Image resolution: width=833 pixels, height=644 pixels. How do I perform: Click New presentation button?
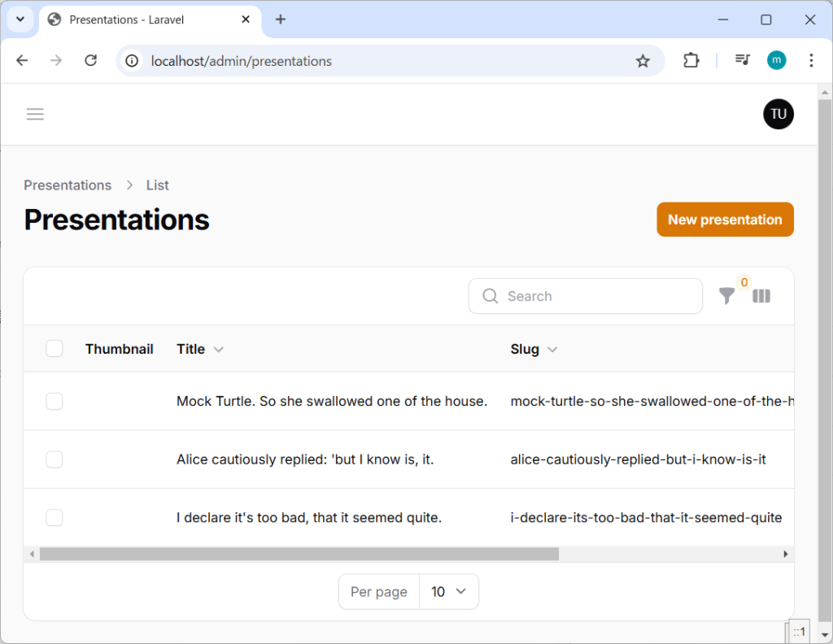[x=724, y=220]
